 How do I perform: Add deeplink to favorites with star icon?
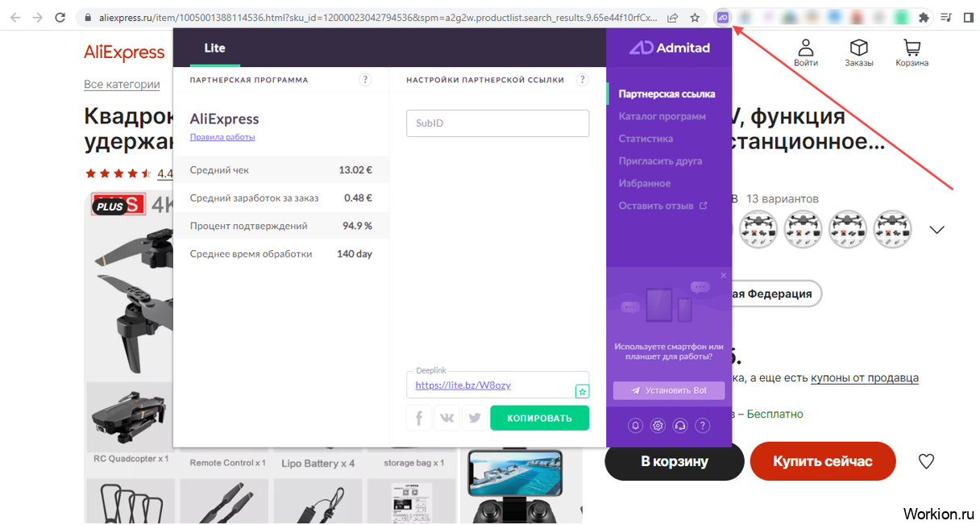tap(582, 391)
